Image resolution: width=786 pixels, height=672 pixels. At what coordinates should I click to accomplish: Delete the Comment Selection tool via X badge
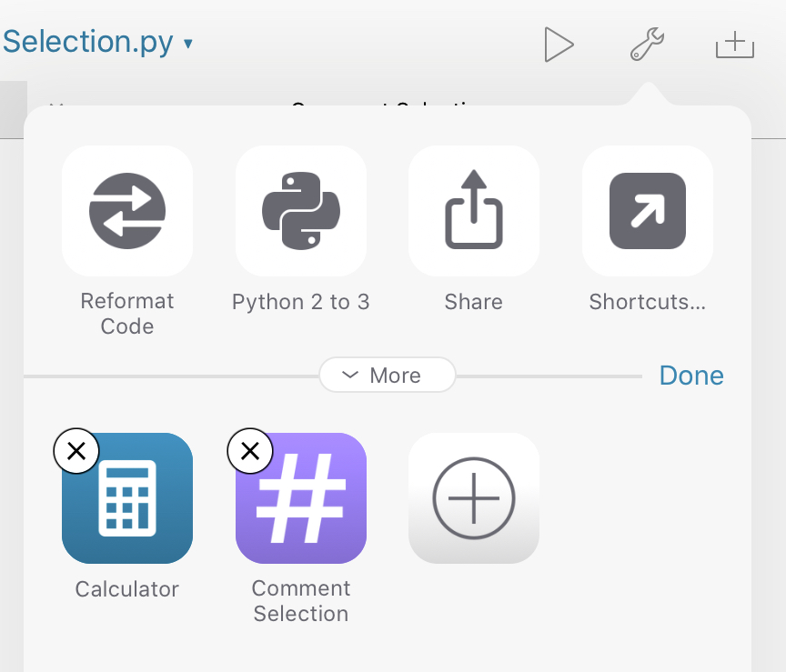point(250,451)
